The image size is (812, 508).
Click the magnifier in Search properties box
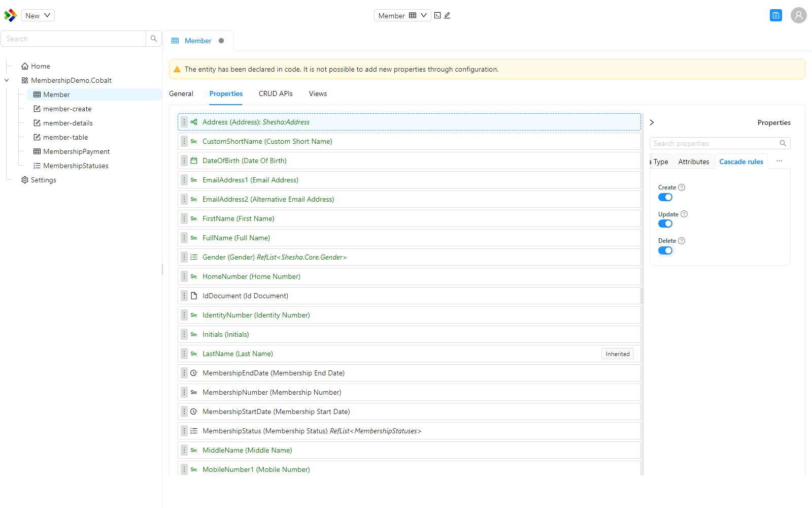tap(783, 143)
